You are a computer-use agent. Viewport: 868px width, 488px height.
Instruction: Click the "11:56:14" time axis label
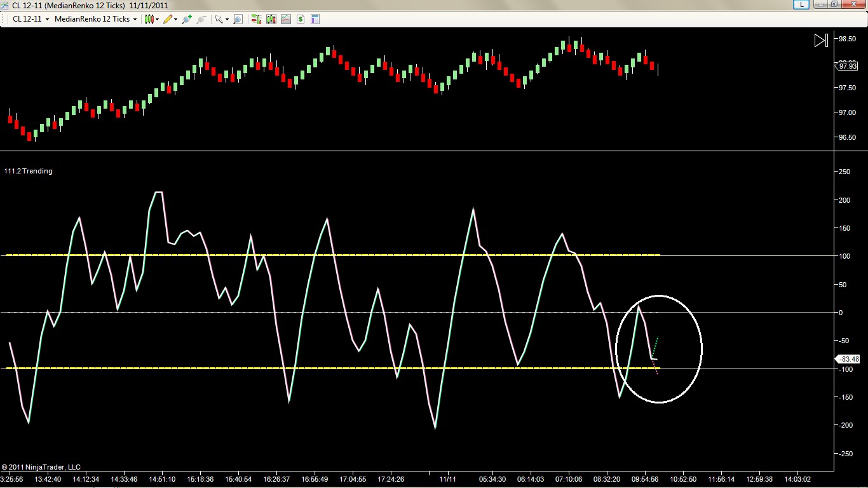pyautogui.click(x=721, y=479)
